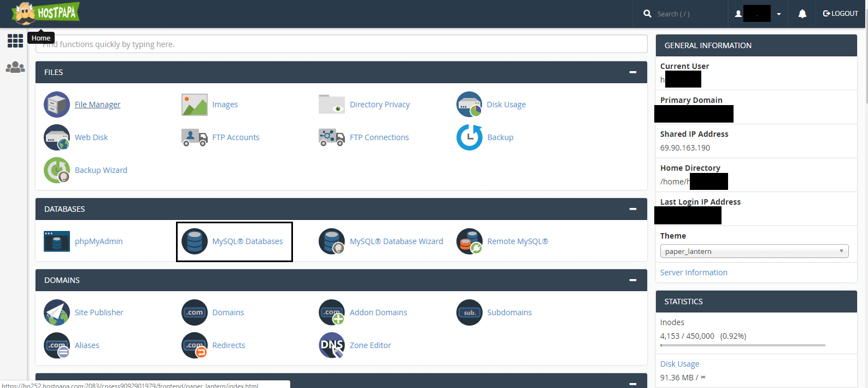Launch the Backup Wizard icon

click(x=57, y=170)
